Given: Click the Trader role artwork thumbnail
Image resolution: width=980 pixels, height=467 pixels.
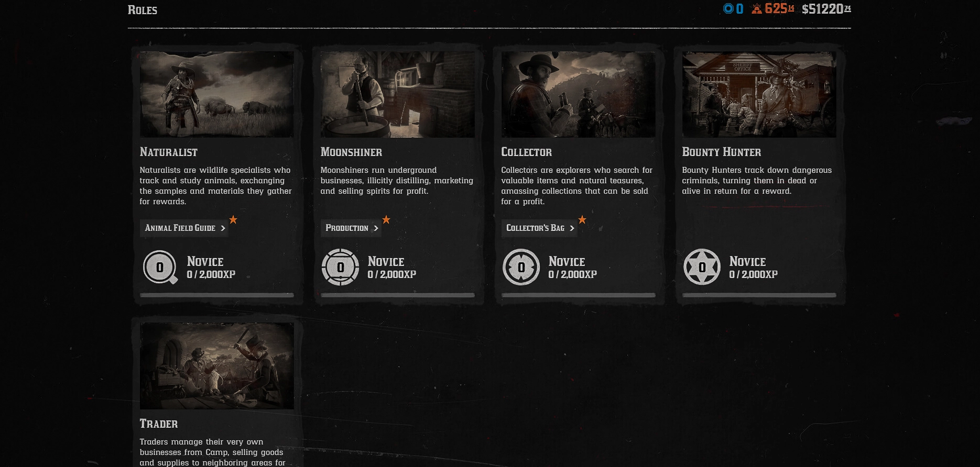Looking at the screenshot, I should [216, 366].
